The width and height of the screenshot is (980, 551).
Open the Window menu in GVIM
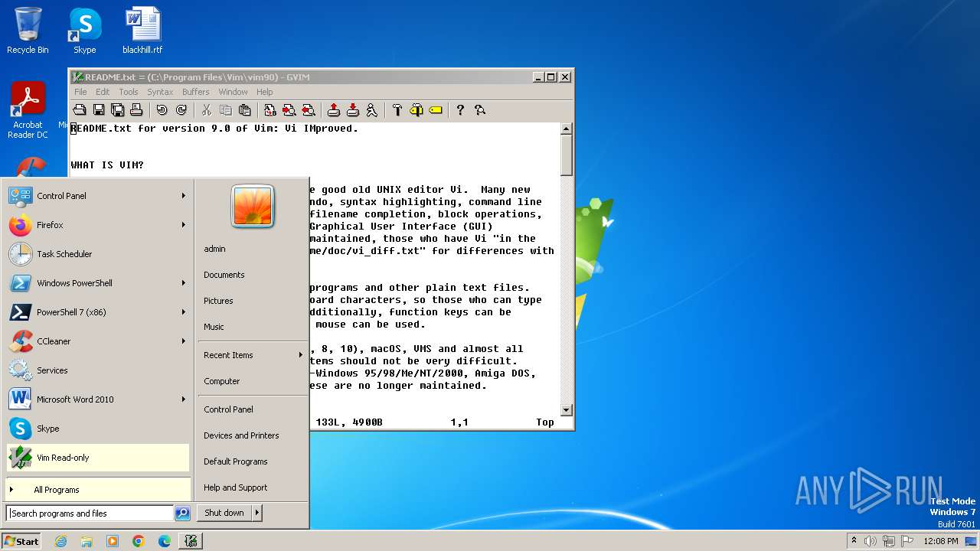[233, 92]
